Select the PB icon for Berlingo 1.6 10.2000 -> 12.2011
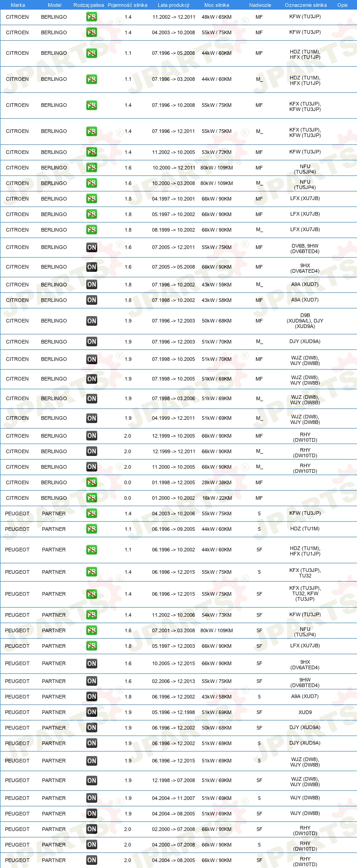The image size is (357, 868). coord(92,168)
